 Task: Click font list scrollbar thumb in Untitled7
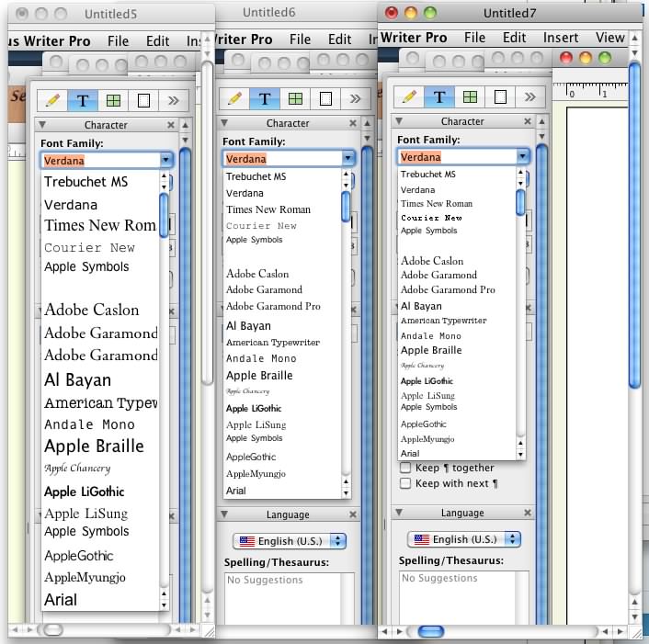[x=520, y=202]
